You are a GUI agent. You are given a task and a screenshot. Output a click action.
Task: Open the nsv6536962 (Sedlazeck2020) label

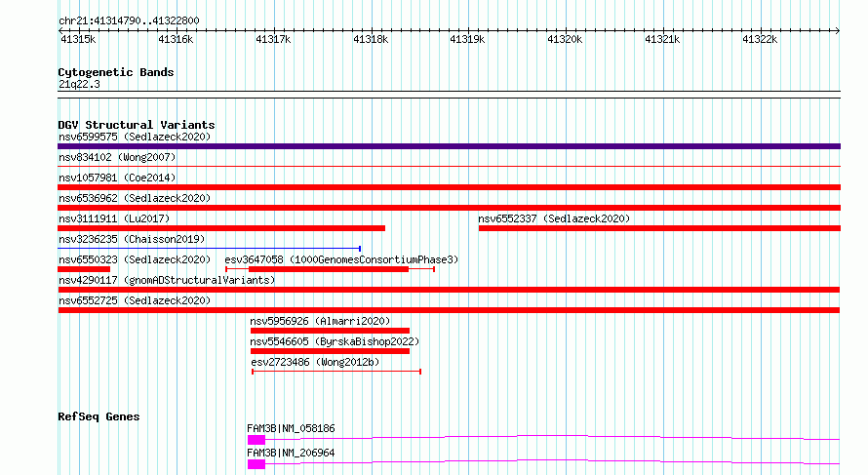(x=135, y=198)
